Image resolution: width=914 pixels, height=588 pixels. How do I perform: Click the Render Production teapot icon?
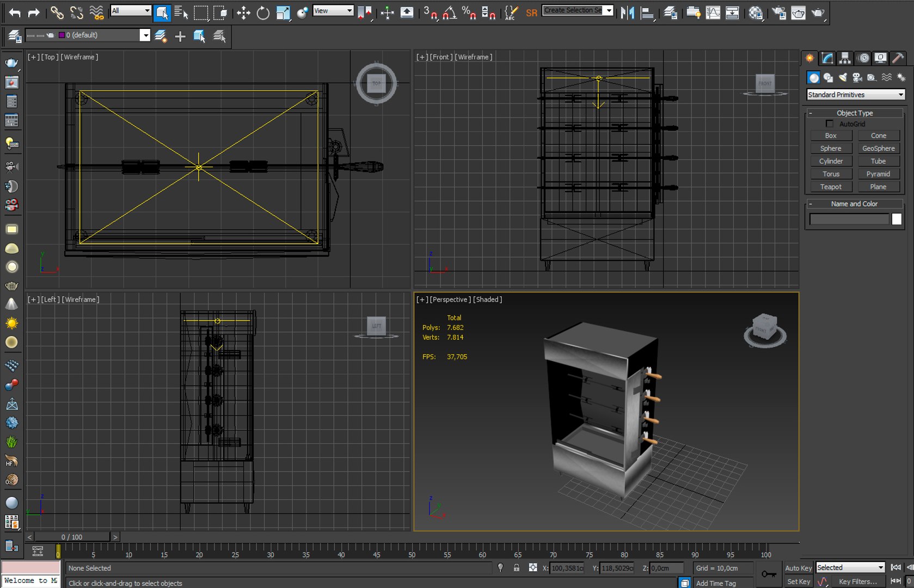pyautogui.click(x=818, y=12)
